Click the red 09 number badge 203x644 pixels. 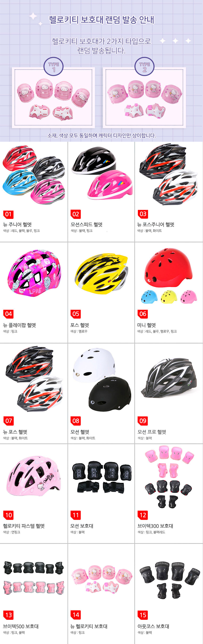pyautogui.click(x=143, y=421)
